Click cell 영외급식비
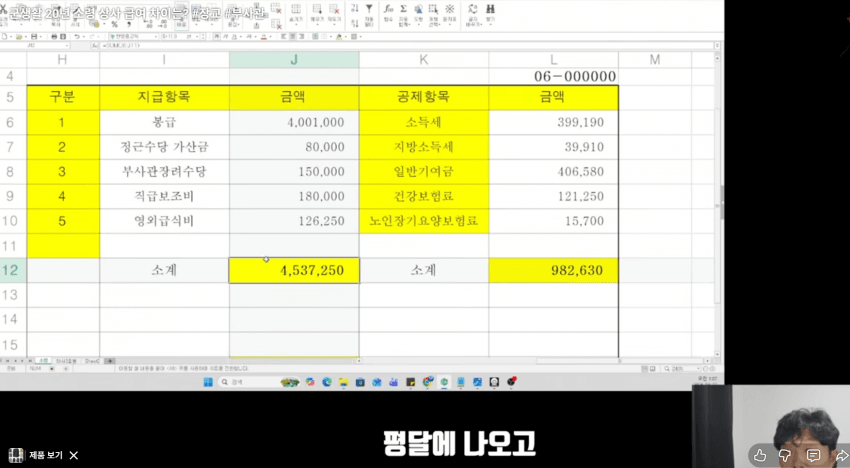Screen dimensions: 850x468 164,221
